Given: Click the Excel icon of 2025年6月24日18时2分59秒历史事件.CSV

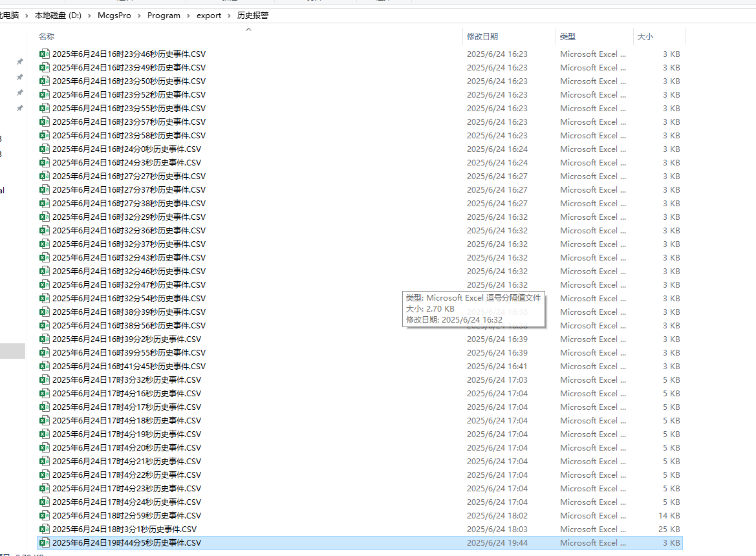Looking at the screenshot, I should [45, 515].
